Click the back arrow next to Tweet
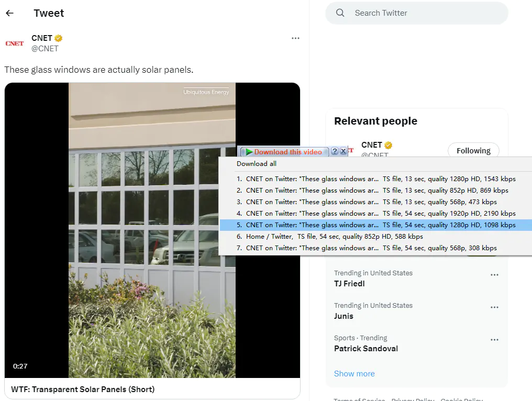Viewport: 532px width, 401px height. [9, 13]
